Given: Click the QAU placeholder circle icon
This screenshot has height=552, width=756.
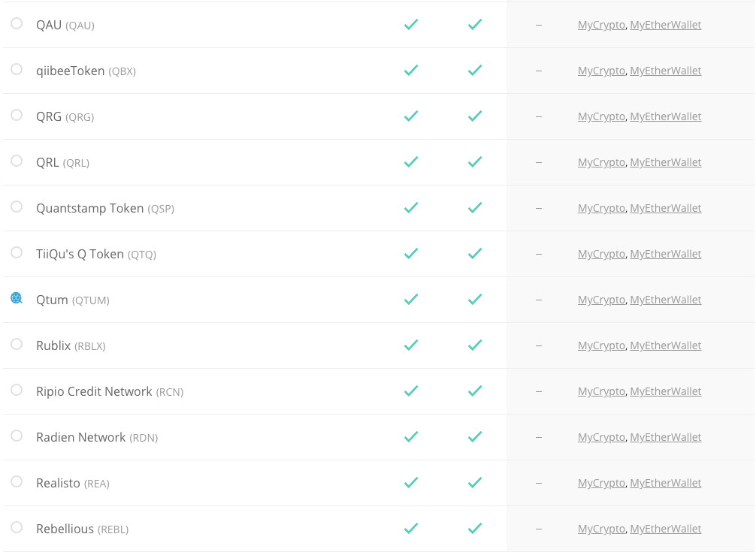Looking at the screenshot, I should (17, 23).
